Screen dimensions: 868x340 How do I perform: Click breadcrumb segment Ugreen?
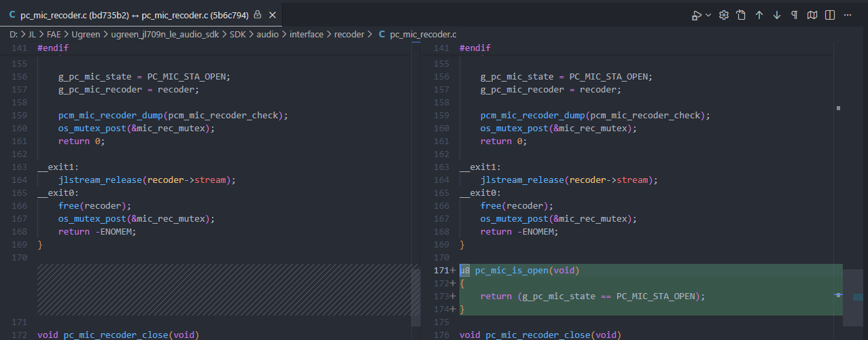[86, 34]
